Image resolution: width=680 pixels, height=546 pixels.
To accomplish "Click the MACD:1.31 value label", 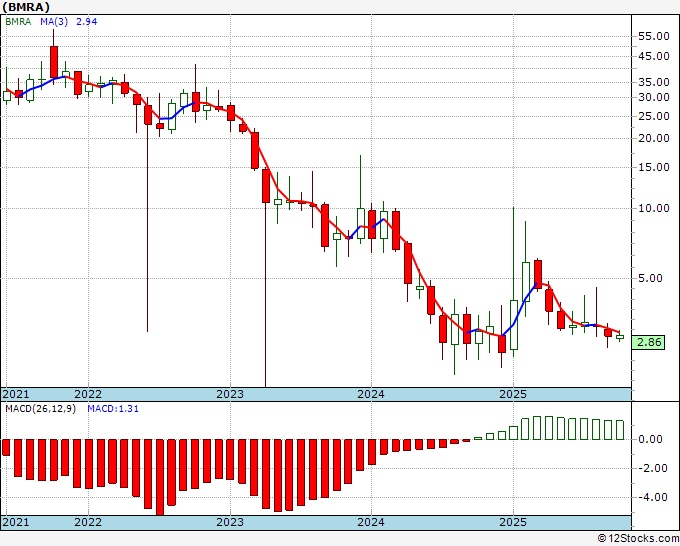I will (x=113, y=409).
